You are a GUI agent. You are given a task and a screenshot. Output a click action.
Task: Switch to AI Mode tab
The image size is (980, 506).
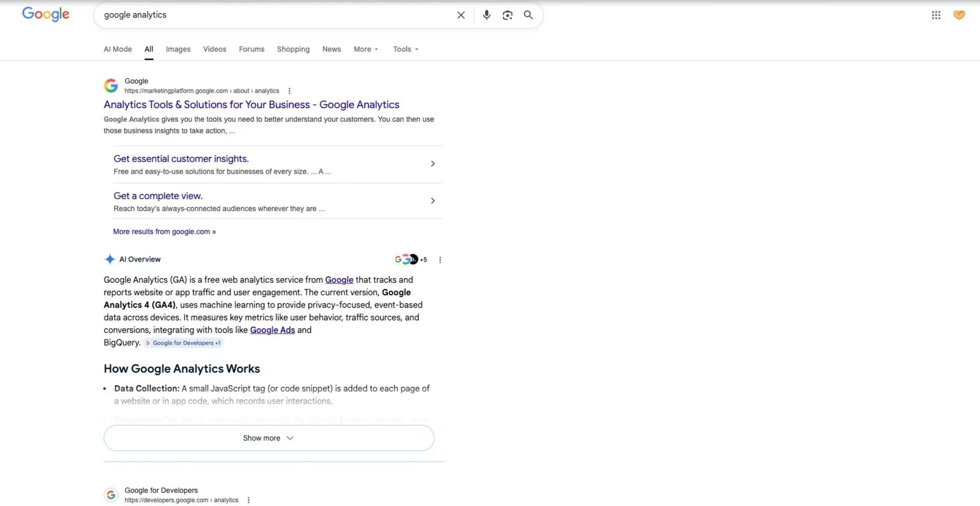coord(118,49)
